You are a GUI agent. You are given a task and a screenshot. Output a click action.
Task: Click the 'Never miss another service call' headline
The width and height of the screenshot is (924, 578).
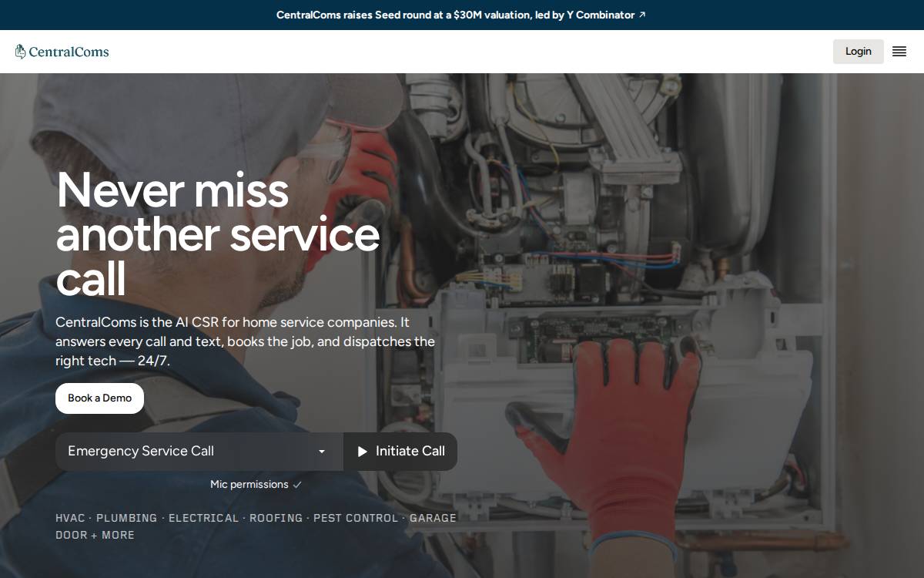pyautogui.click(x=218, y=234)
